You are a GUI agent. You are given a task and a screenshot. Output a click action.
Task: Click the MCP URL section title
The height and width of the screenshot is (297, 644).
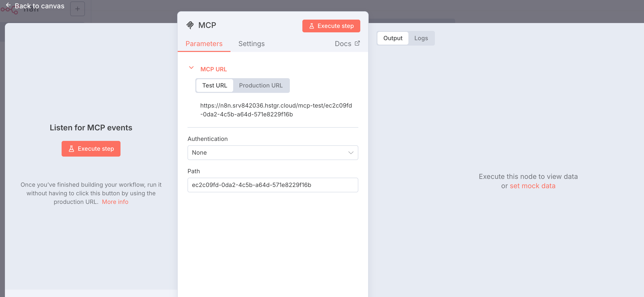click(214, 69)
